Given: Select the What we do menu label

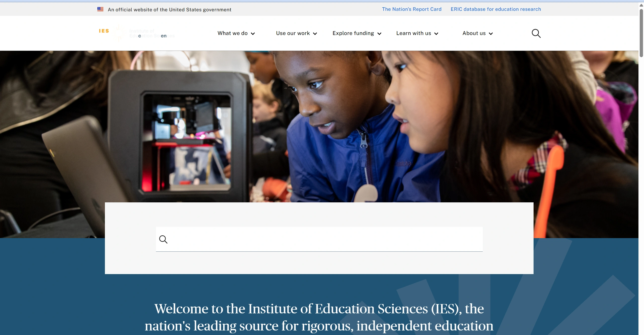Looking at the screenshot, I should 232,33.
